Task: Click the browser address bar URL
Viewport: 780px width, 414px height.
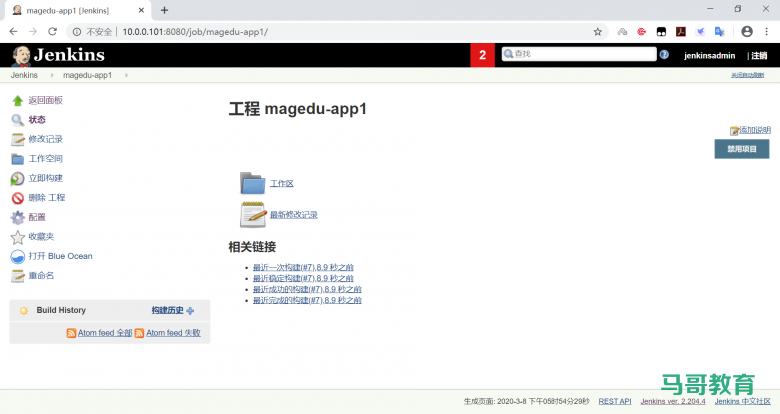Action: 195,32
